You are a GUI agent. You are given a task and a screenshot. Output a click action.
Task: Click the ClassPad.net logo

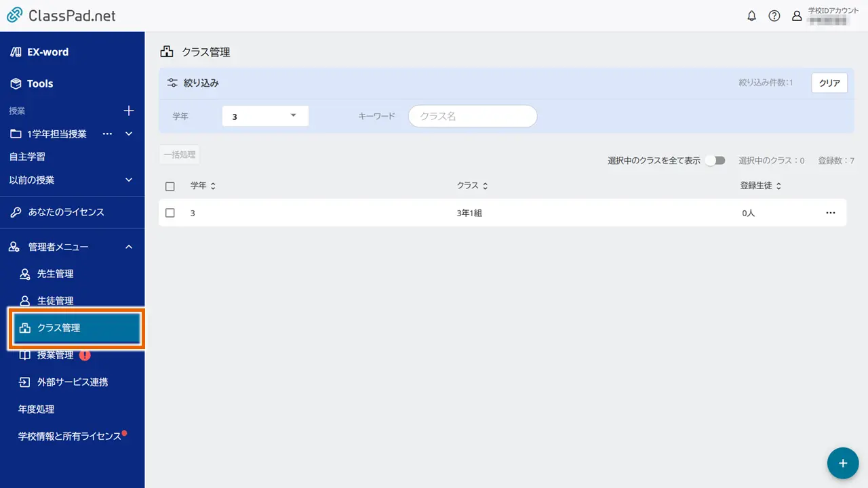pos(61,16)
